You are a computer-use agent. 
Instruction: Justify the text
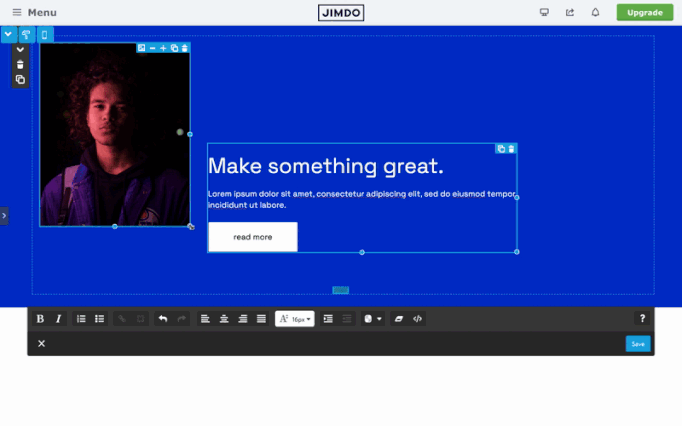(x=261, y=319)
